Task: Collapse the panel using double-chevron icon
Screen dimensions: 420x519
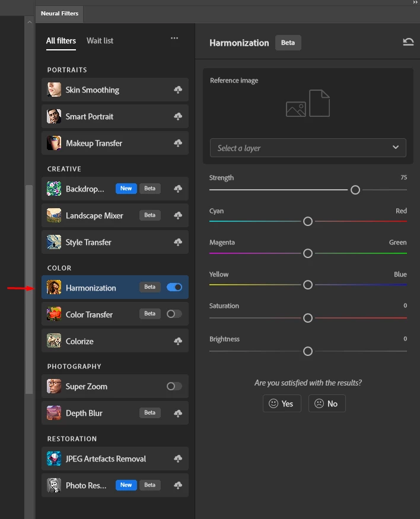Action: tap(415, 2)
